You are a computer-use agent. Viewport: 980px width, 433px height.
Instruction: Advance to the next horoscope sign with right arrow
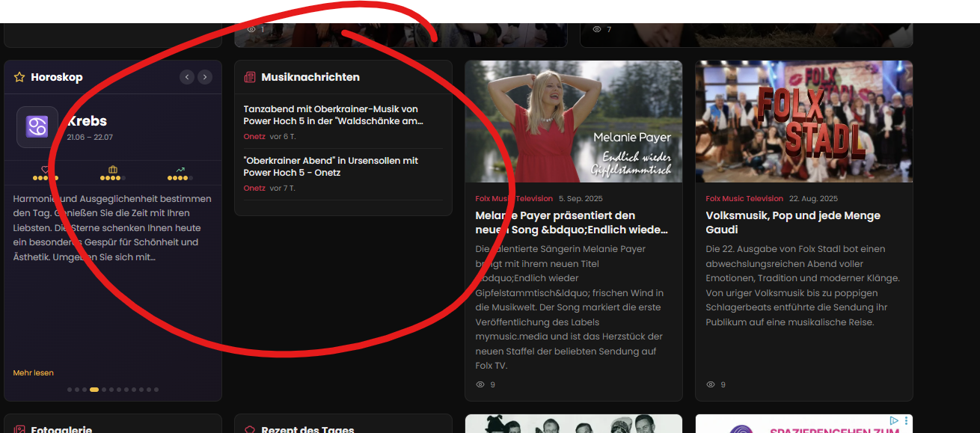(x=205, y=77)
